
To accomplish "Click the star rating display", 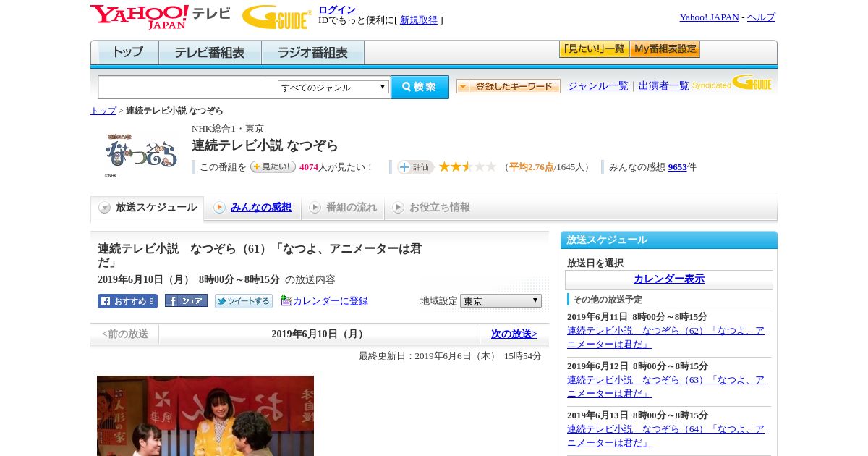I will click(x=467, y=166).
